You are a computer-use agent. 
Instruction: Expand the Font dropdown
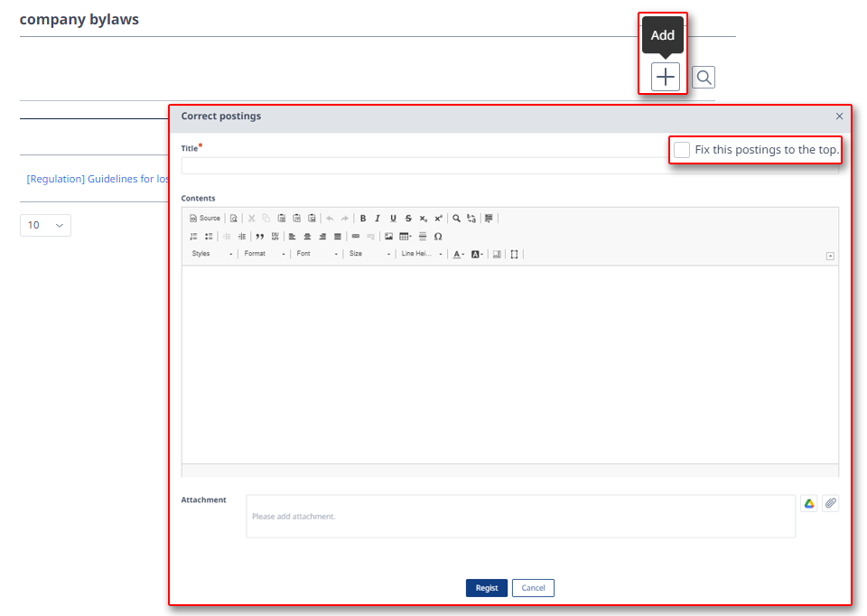(317, 254)
